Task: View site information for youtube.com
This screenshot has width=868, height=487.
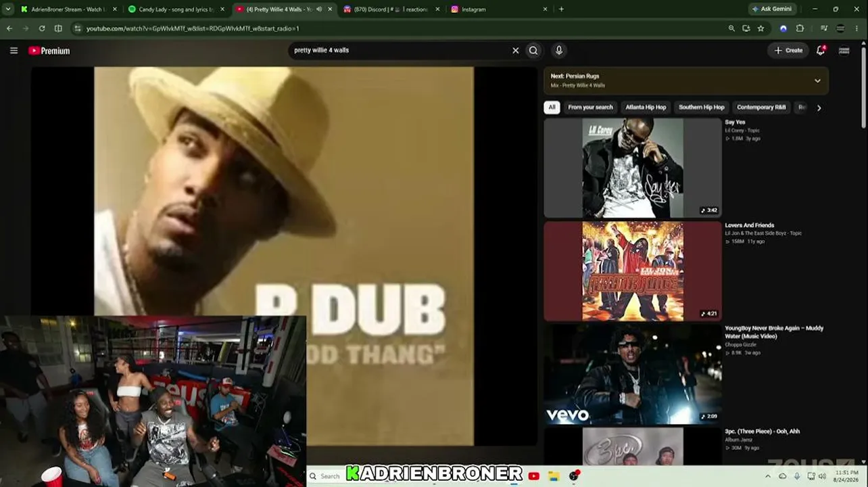Action: pyautogui.click(x=78, y=28)
